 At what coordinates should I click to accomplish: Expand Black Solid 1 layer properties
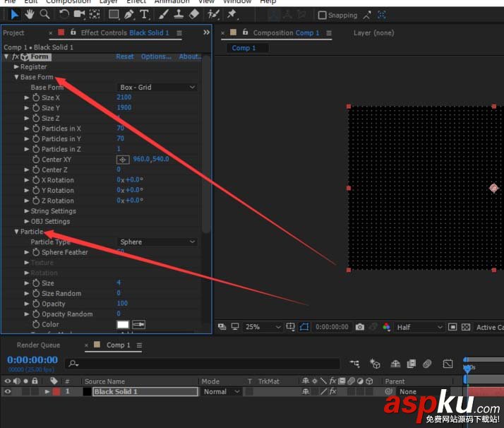click(x=47, y=392)
